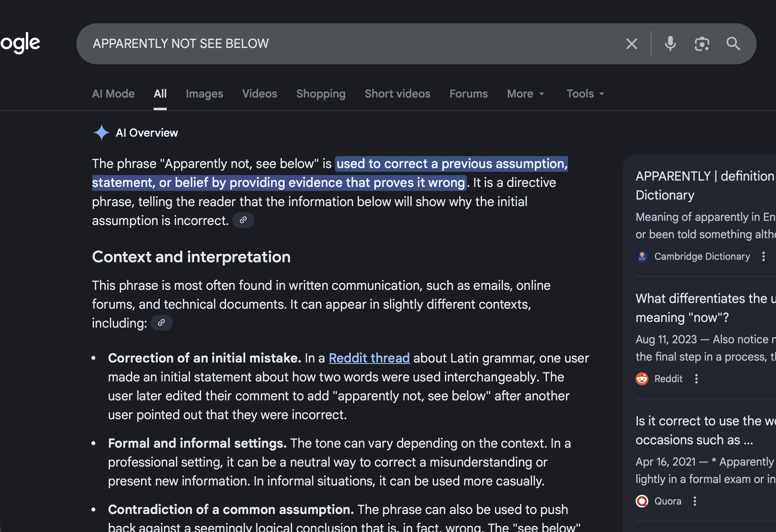The image size is (776, 532).
Task: Open three-dot menu for the Cambridge Dictionary result
Action: coord(763,256)
